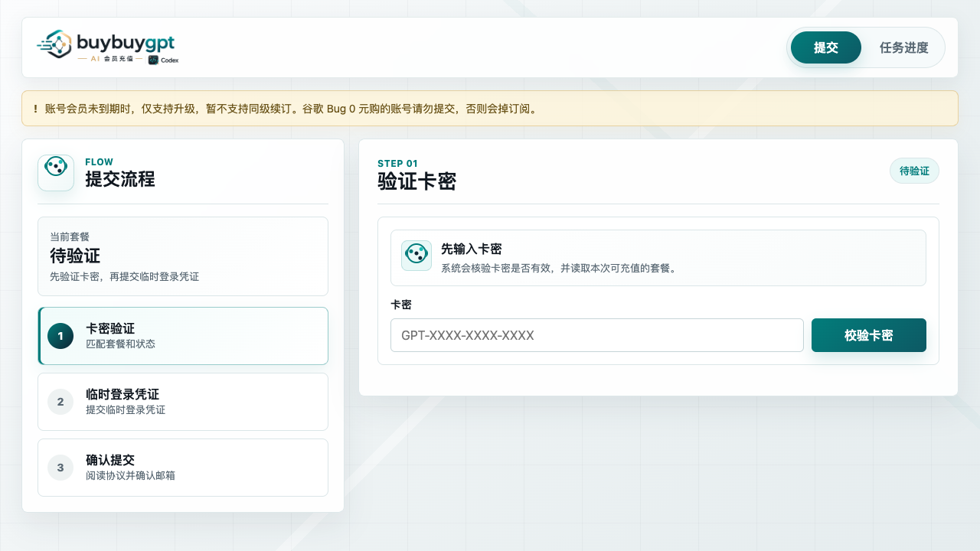Click the STEP 01 label
The width and height of the screenshot is (980, 551).
coord(397,164)
